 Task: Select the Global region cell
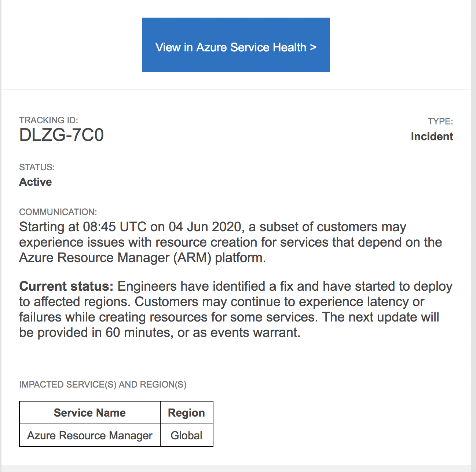187,436
